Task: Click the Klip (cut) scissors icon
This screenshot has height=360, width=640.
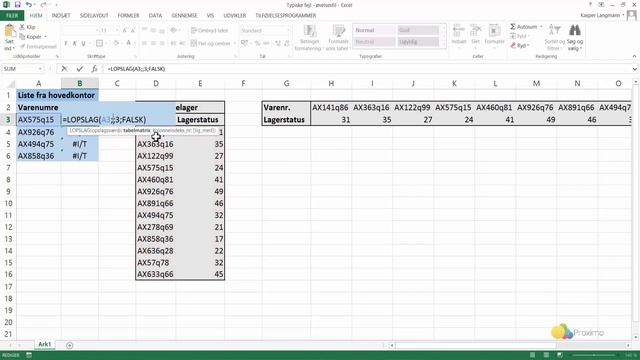Action: coord(22,27)
